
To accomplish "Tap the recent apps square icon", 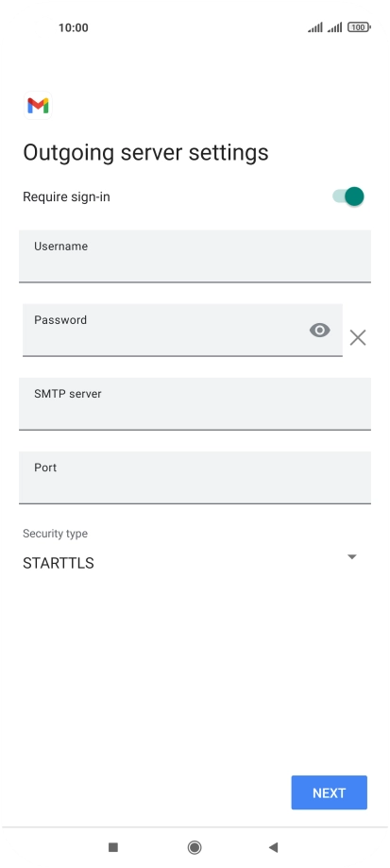I will [113, 847].
